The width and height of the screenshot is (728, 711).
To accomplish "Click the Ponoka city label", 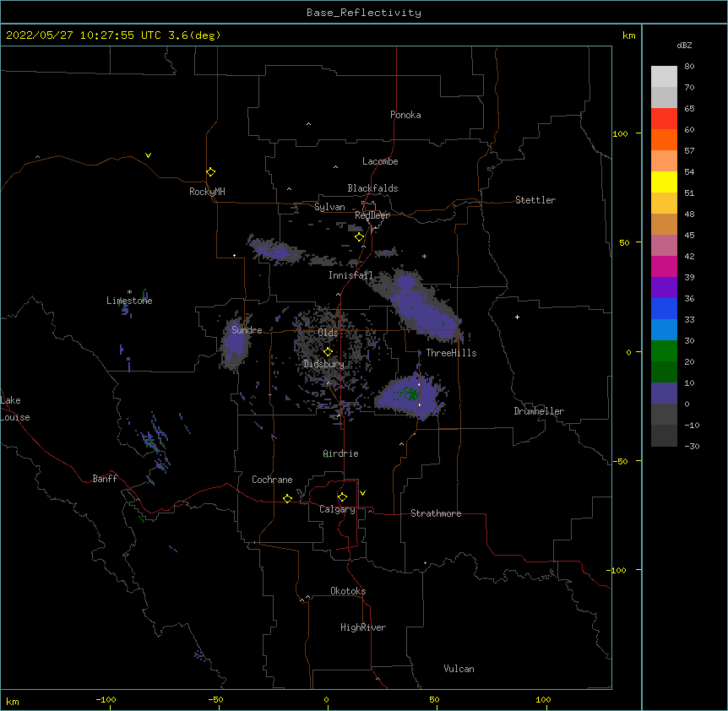I will point(405,115).
